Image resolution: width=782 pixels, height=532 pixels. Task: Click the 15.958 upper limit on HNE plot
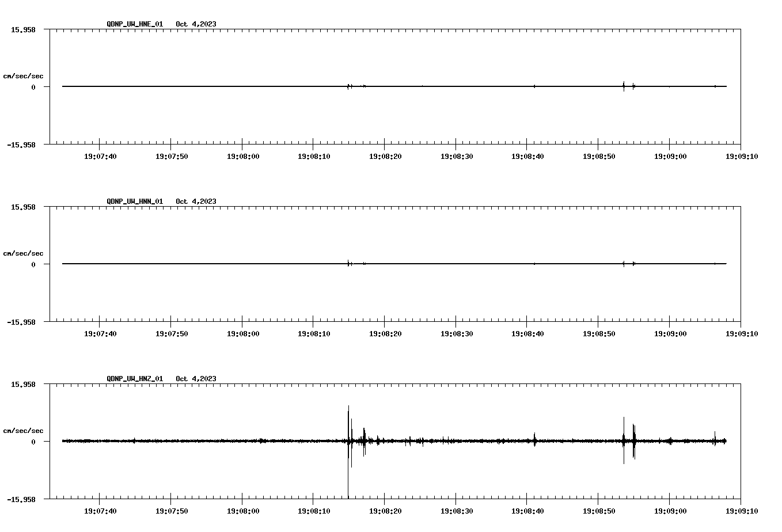pos(23,29)
